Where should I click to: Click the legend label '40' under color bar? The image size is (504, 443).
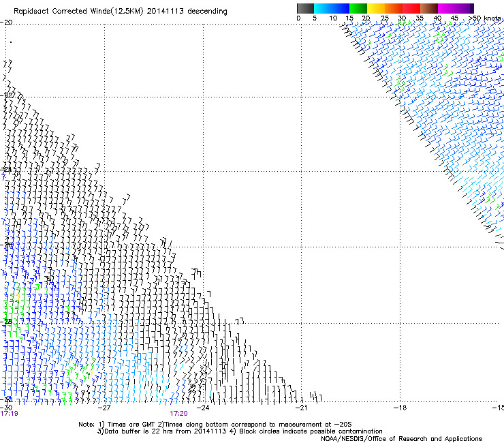point(437,18)
